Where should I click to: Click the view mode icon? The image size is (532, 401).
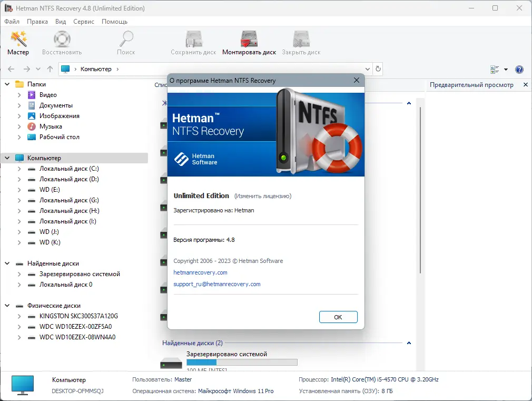[495, 69]
